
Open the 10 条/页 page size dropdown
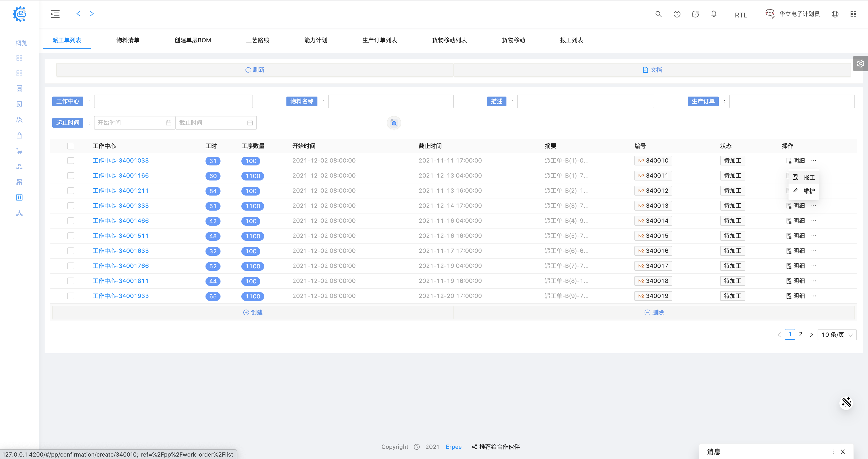point(837,335)
